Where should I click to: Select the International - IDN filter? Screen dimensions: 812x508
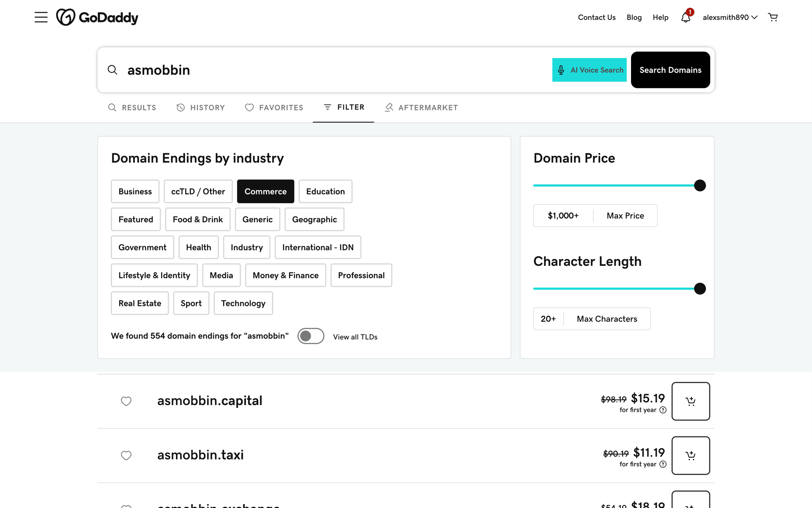coord(318,247)
